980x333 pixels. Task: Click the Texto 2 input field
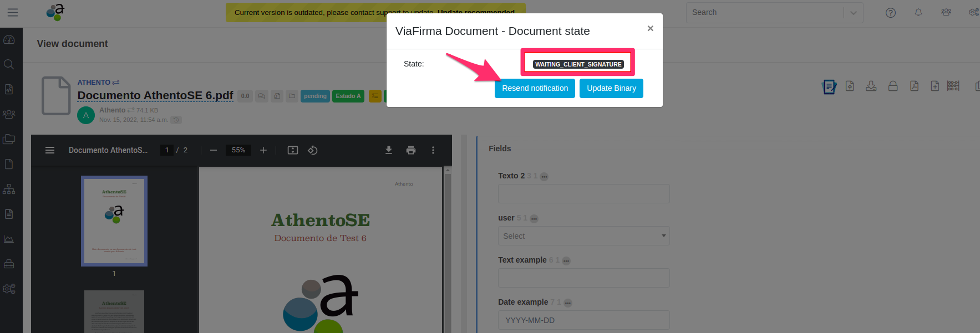click(x=583, y=194)
